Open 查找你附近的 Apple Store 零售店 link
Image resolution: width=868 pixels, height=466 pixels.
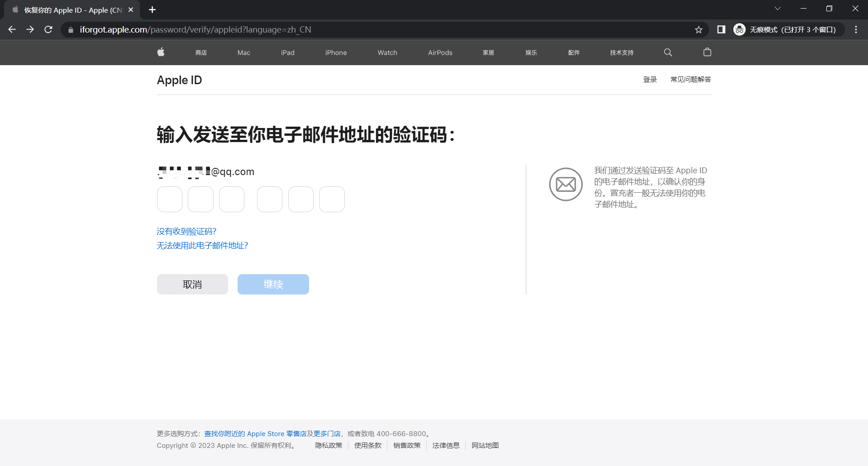[x=255, y=433]
